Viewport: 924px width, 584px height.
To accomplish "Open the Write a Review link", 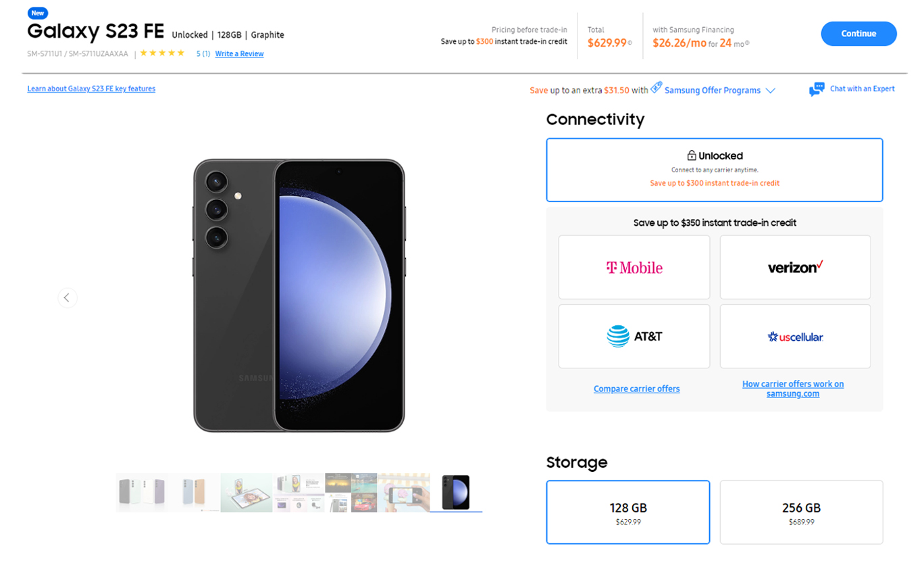I will coord(239,54).
